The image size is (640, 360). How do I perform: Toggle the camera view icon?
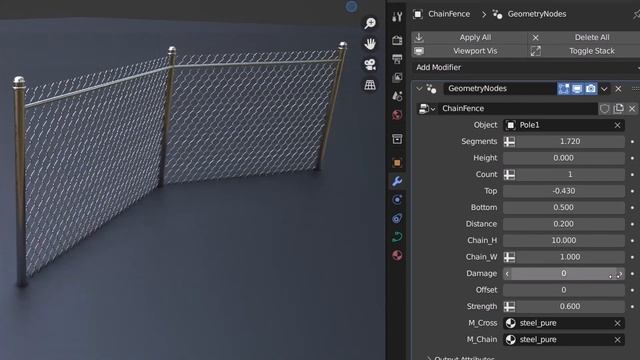[370, 64]
